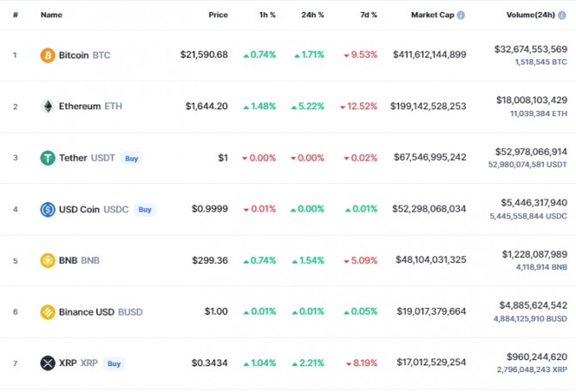Open the USD Coin USDC name link
The height and width of the screenshot is (392, 576).
[x=94, y=210]
